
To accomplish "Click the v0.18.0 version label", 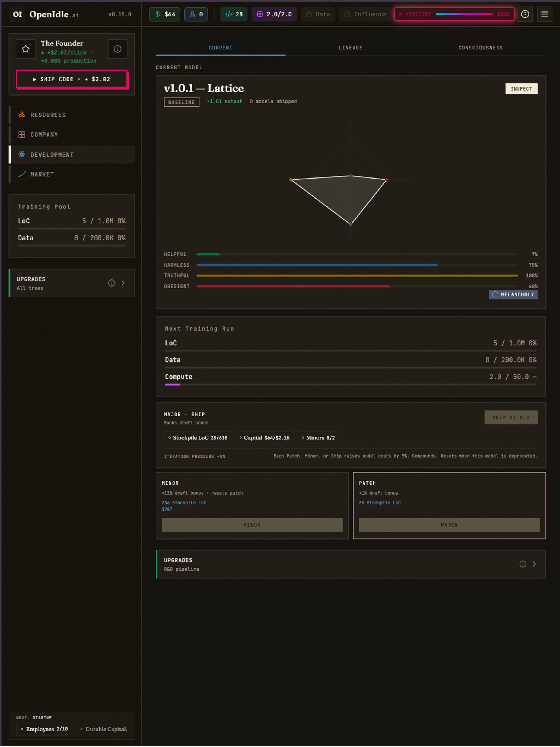I will 119,14.
